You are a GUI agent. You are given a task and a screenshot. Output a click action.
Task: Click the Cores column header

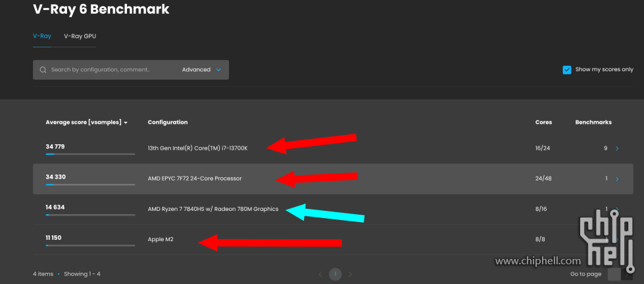pos(543,123)
